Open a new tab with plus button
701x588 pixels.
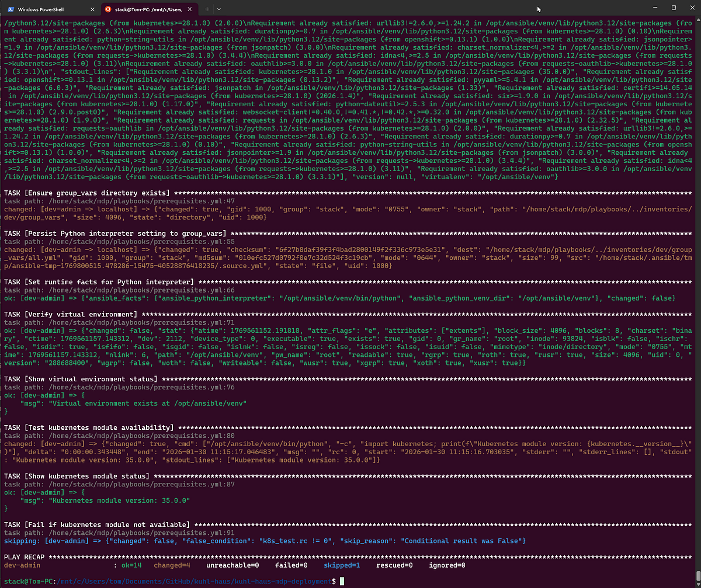(207, 9)
